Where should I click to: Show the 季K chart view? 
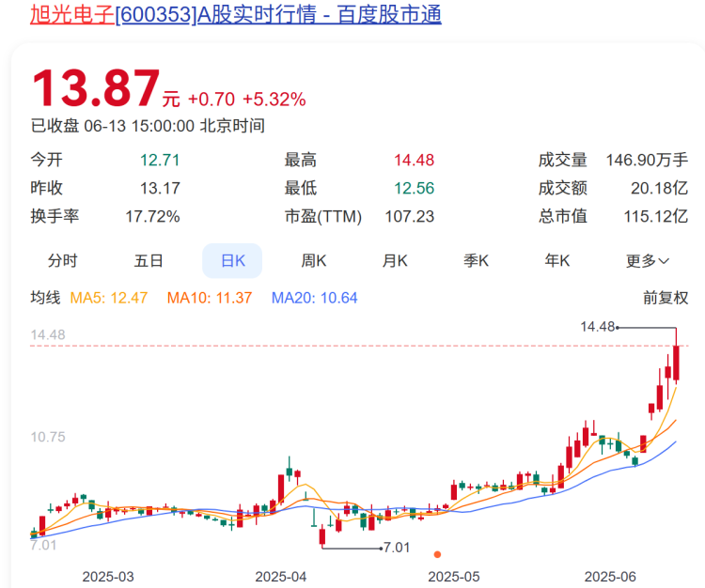point(477,260)
